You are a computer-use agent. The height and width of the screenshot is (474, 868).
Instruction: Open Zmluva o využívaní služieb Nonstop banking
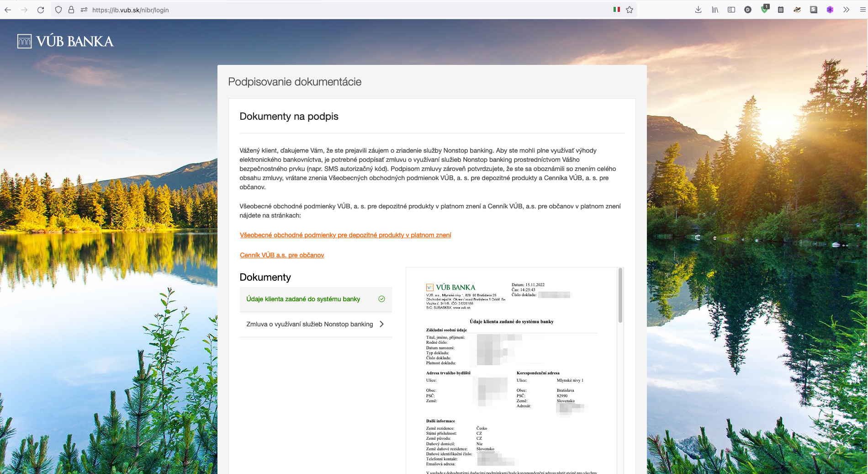point(316,325)
